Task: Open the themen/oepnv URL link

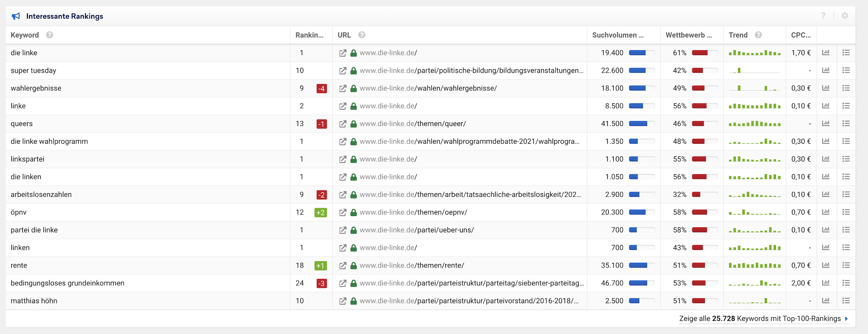Action: coord(414,212)
